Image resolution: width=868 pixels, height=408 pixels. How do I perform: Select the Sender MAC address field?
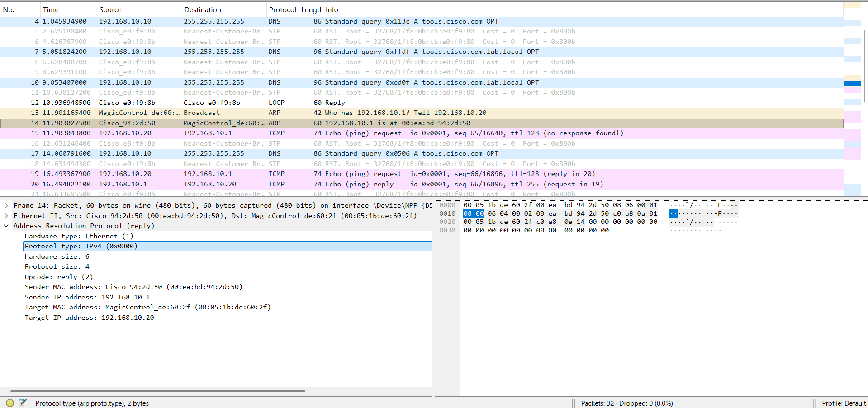coord(227,287)
